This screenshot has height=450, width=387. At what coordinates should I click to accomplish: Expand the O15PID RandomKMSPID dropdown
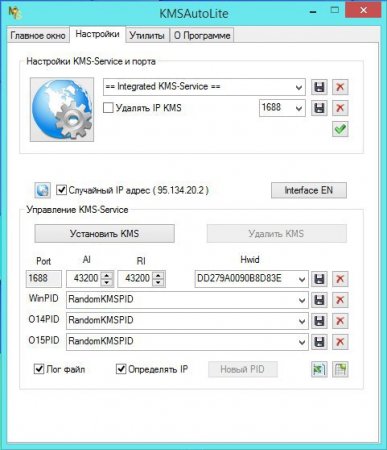tap(302, 342)
